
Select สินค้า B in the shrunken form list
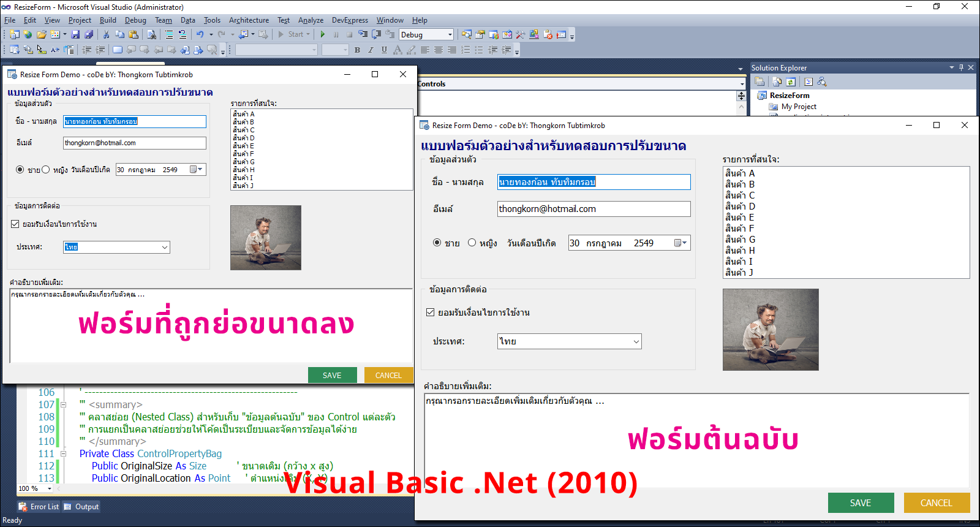tap(243, 122)
